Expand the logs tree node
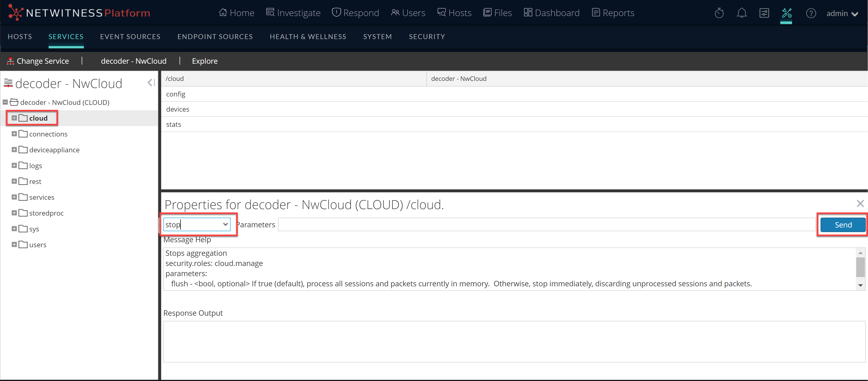The image size is (868, 381). [14, 165]
